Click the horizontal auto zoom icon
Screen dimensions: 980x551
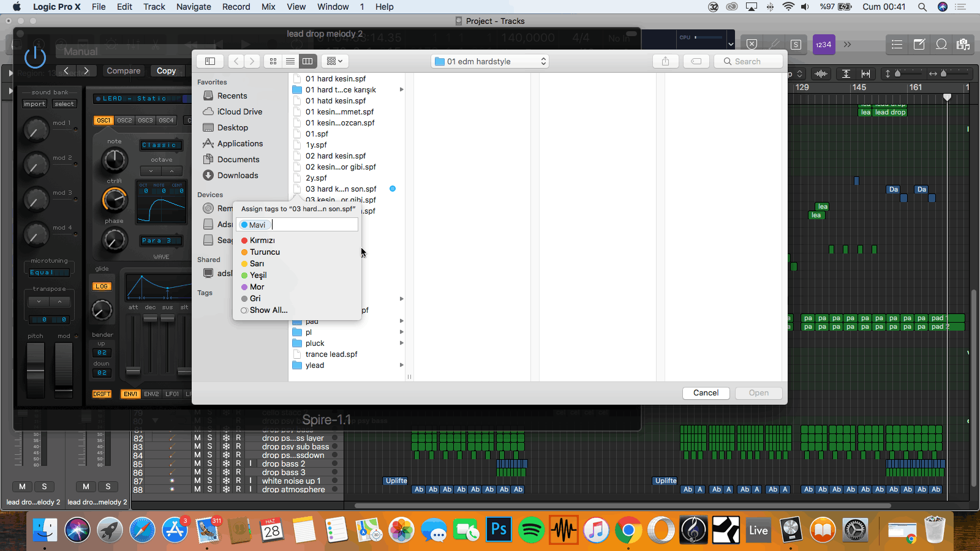(865, 73)
